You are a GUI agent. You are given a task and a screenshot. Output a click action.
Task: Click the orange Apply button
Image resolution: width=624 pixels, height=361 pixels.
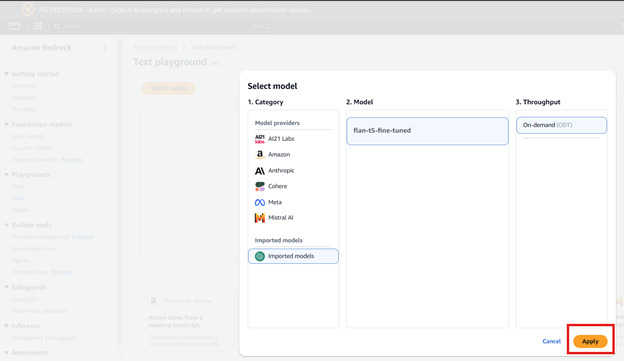(590, 341)
